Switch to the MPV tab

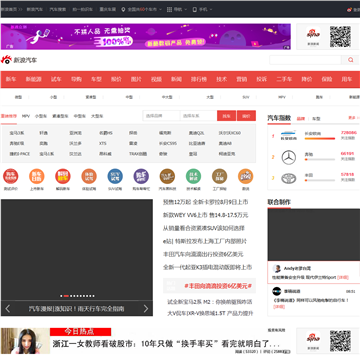point(26,116)
